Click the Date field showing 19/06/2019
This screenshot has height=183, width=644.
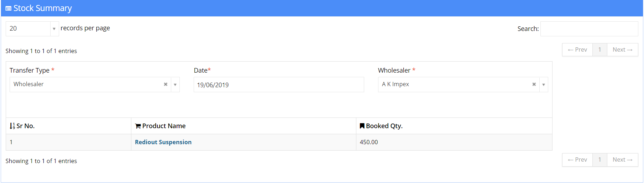(279, 85)
